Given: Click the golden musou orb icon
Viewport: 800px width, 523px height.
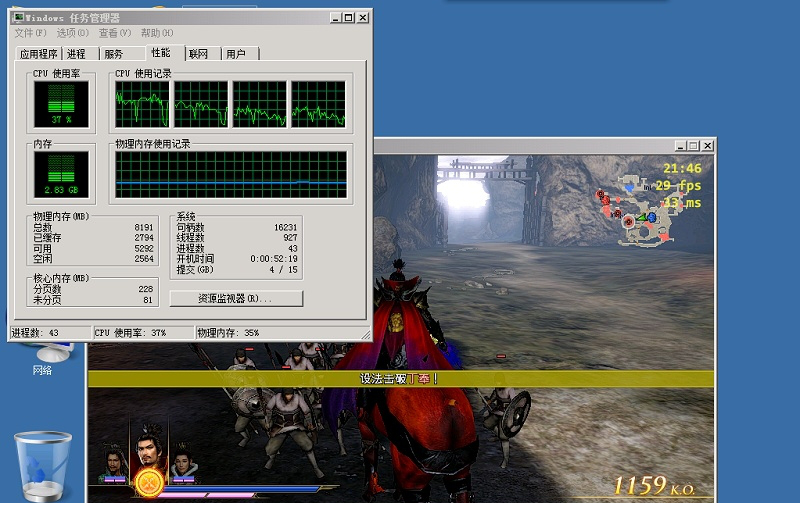Looking at the screenshot, I should tap(149, 482).
